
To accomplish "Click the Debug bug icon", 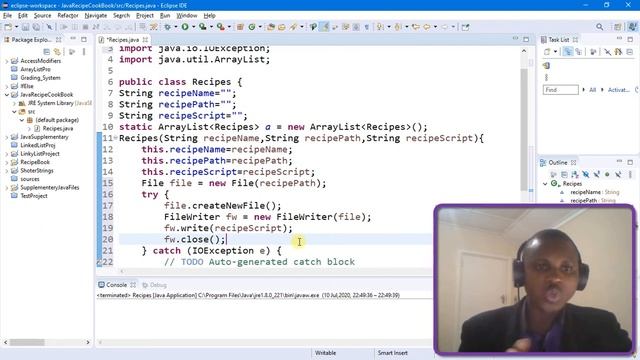I will (x=167, y=27).
